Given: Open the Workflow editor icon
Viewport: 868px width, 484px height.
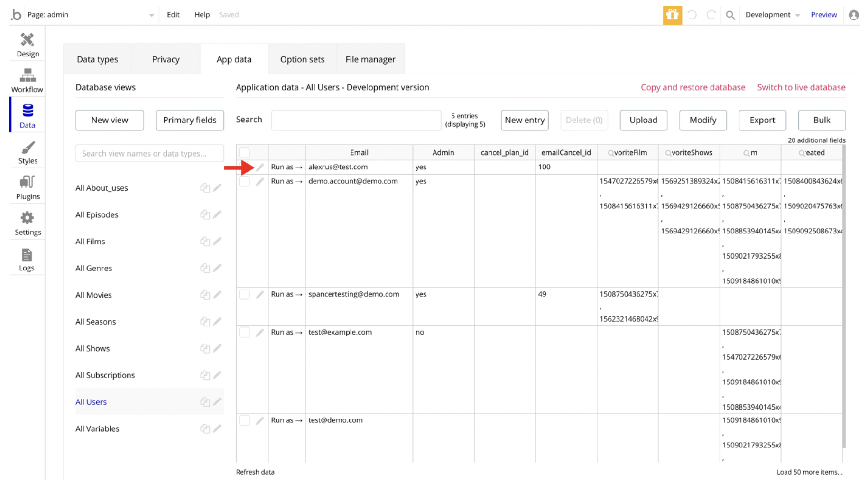Looking at the screenshot, I should pos(27,80).
